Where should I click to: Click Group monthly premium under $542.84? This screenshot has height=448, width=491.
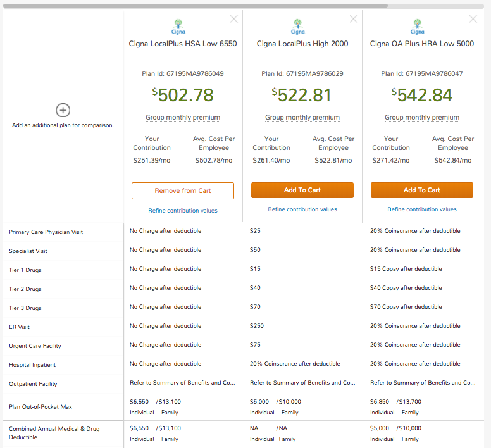(x=422, y=118)
